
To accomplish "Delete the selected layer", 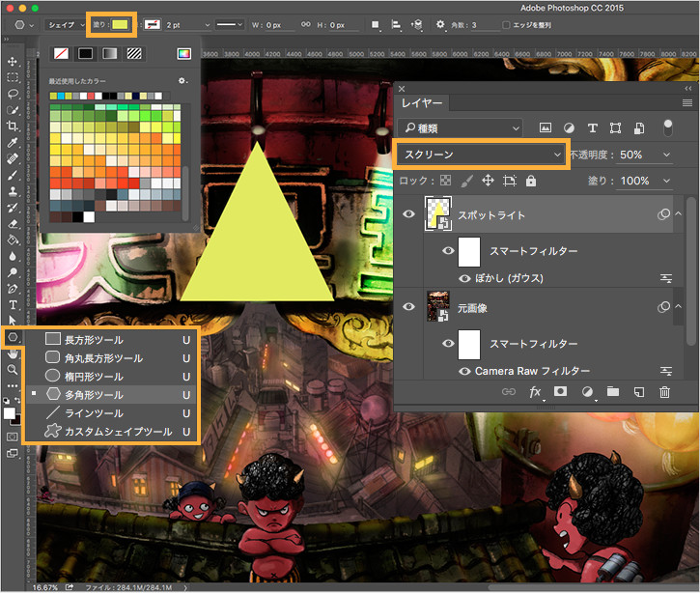I will click(x=664, y=392).
